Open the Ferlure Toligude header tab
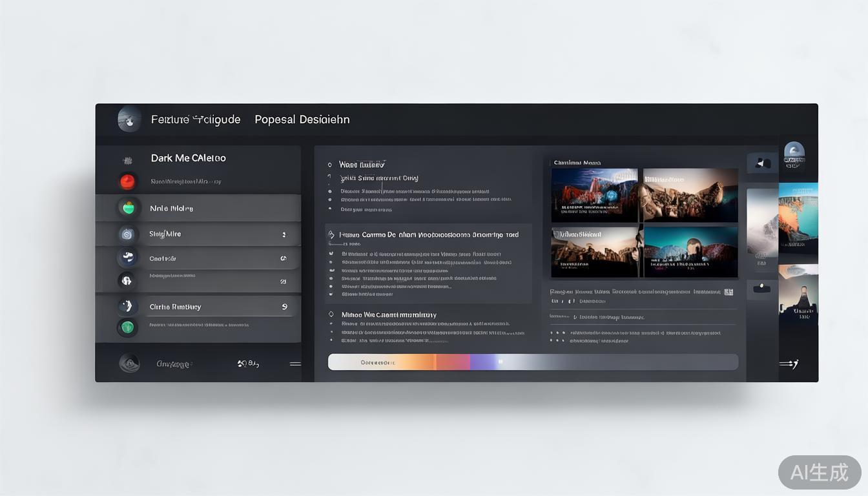The width and height of the screenshot is (868, 496). pos(195,119)
